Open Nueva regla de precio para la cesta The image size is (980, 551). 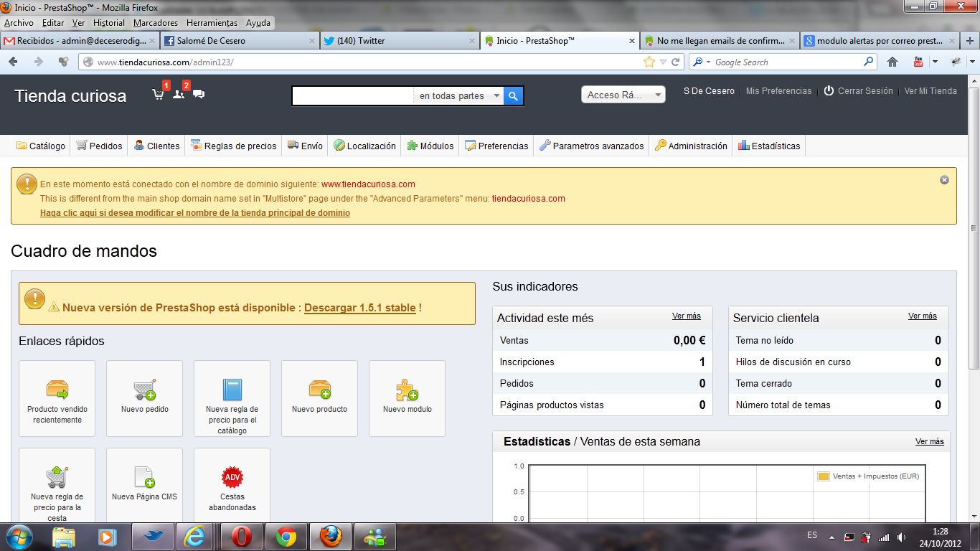click(x=57, y=486)
